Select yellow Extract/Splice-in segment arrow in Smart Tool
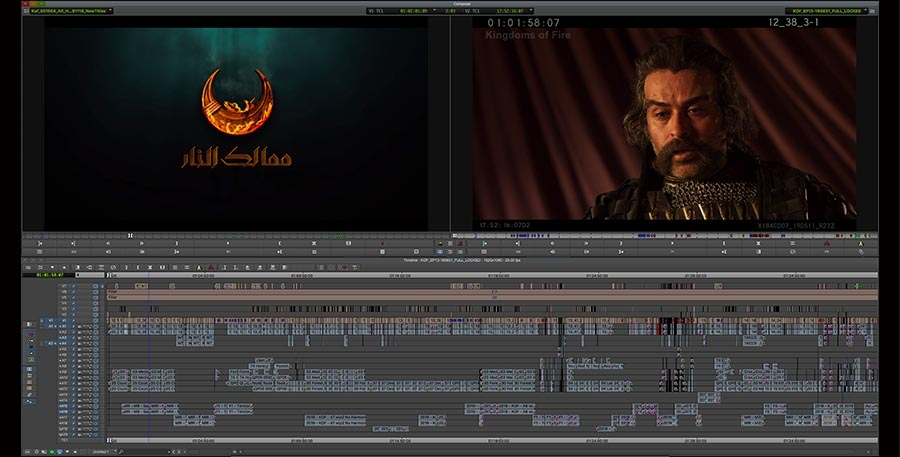The height and width of the screenshot is (457, 900). pyautogui.click(x=31, y=340)
